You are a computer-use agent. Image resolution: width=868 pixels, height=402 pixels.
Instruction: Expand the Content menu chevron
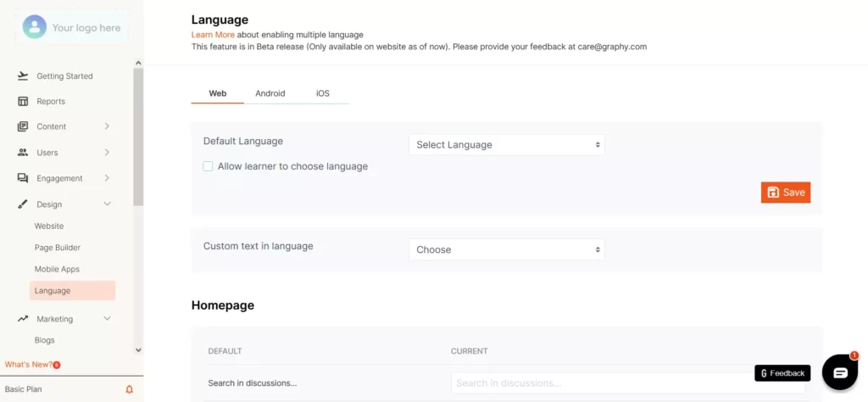(107, 126)
